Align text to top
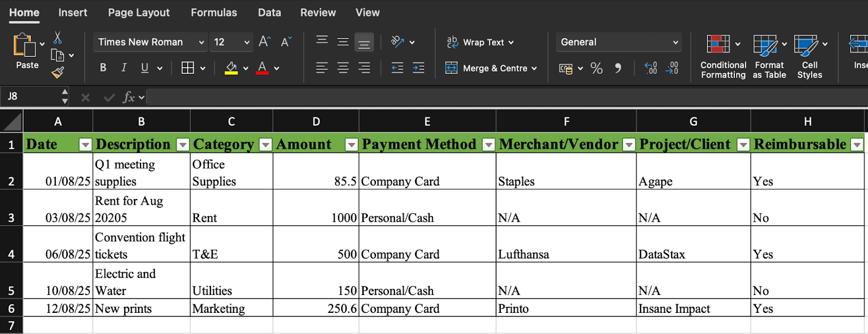The width and height of the screenshot is (868, 334). point(322,41)
